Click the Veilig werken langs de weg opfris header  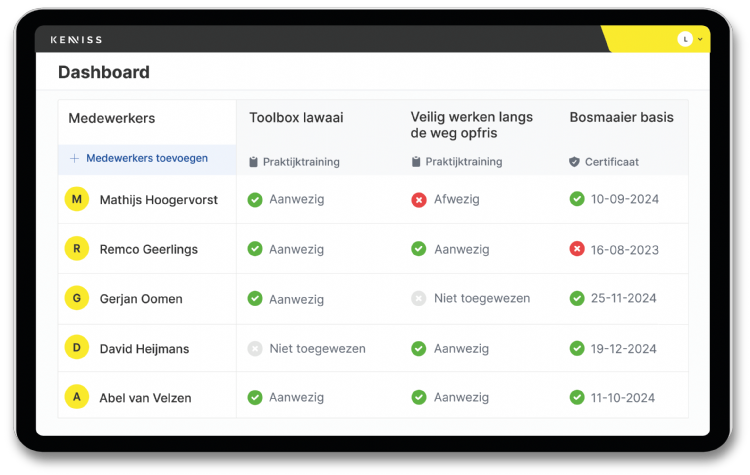[x=471, y=125]
